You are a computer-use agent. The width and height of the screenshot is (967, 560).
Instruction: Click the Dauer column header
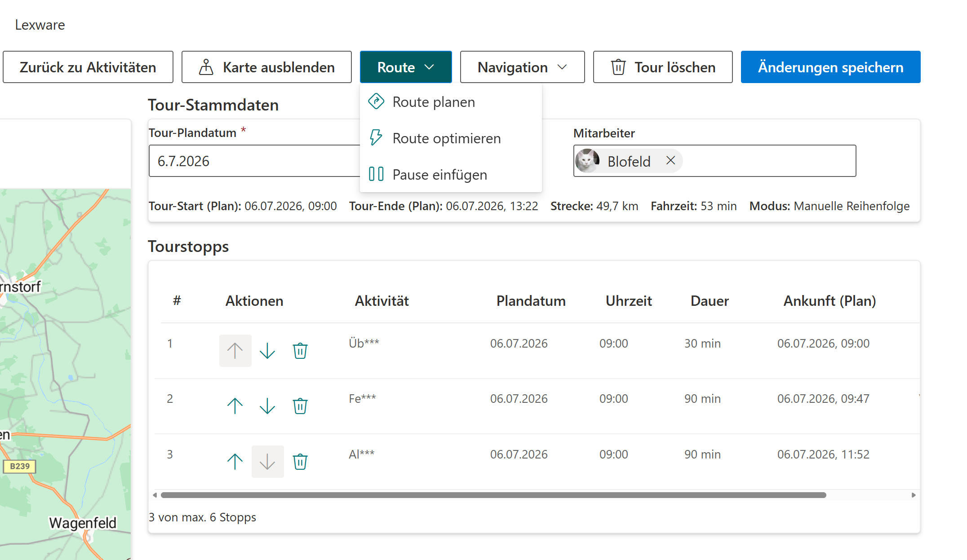710,301
